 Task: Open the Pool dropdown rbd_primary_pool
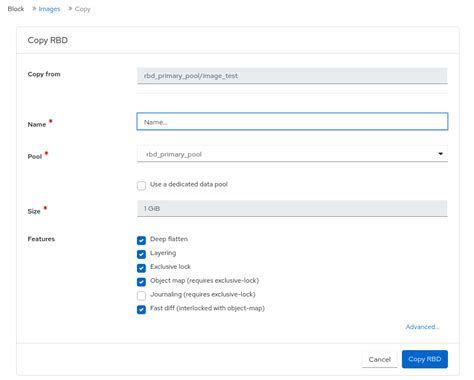tap(292, 154)
